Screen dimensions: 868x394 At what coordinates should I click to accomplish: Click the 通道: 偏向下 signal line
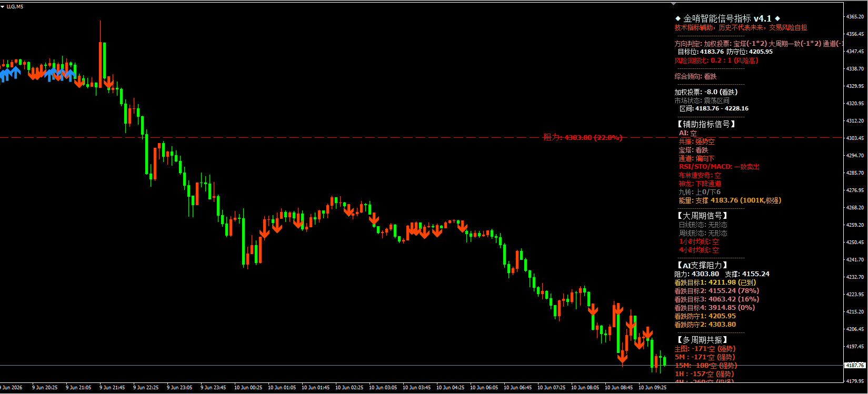697,158
